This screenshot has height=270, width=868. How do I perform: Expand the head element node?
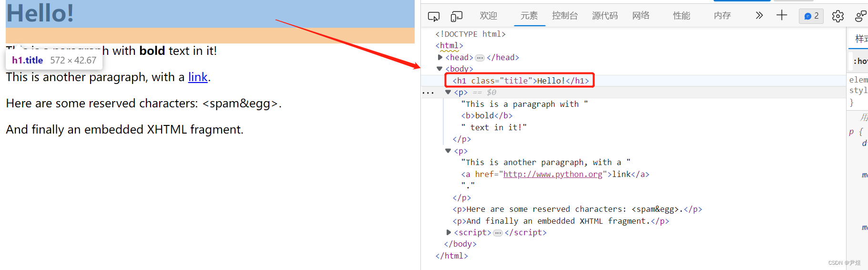(x=440, y=57)
